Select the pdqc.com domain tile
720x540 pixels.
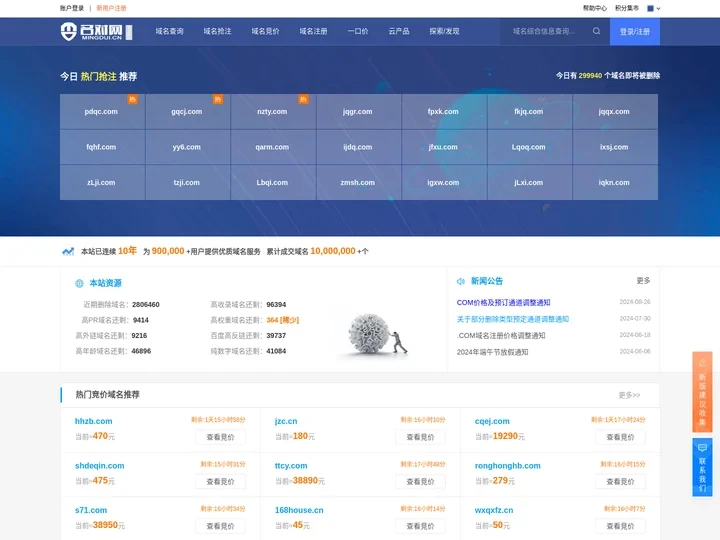(102, 112)
